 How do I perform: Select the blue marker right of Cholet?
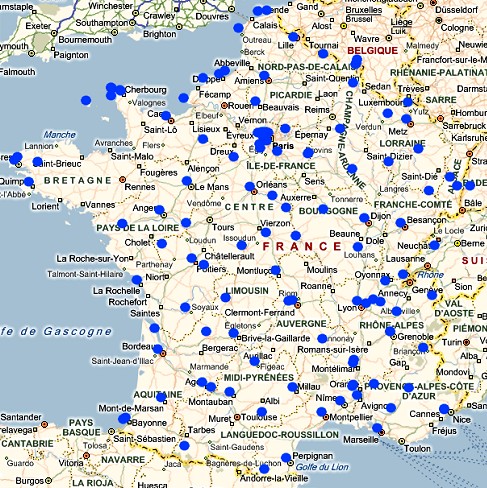[162, 243]
